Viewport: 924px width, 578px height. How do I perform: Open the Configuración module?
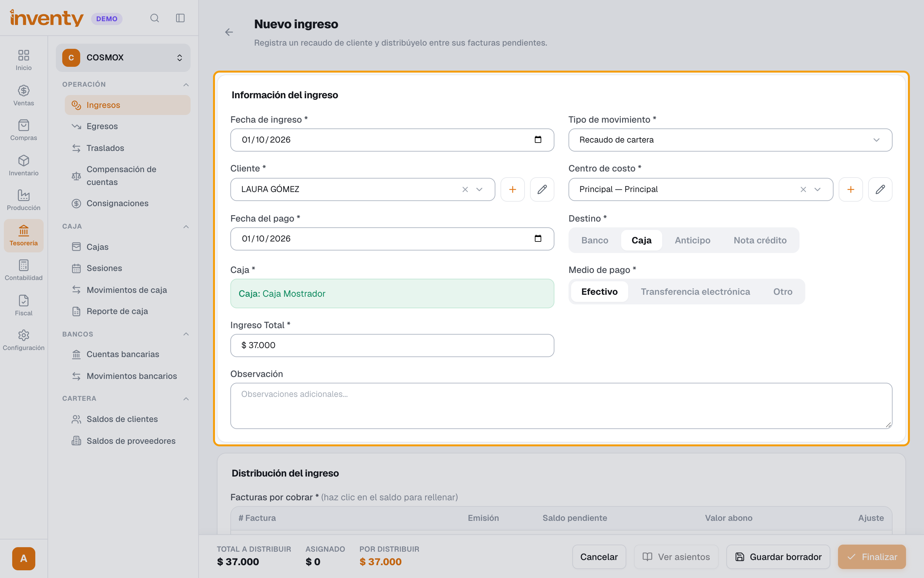point(24,340)
